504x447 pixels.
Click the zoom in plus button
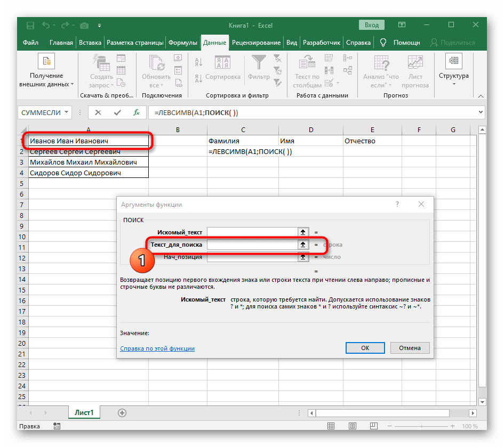453,426
